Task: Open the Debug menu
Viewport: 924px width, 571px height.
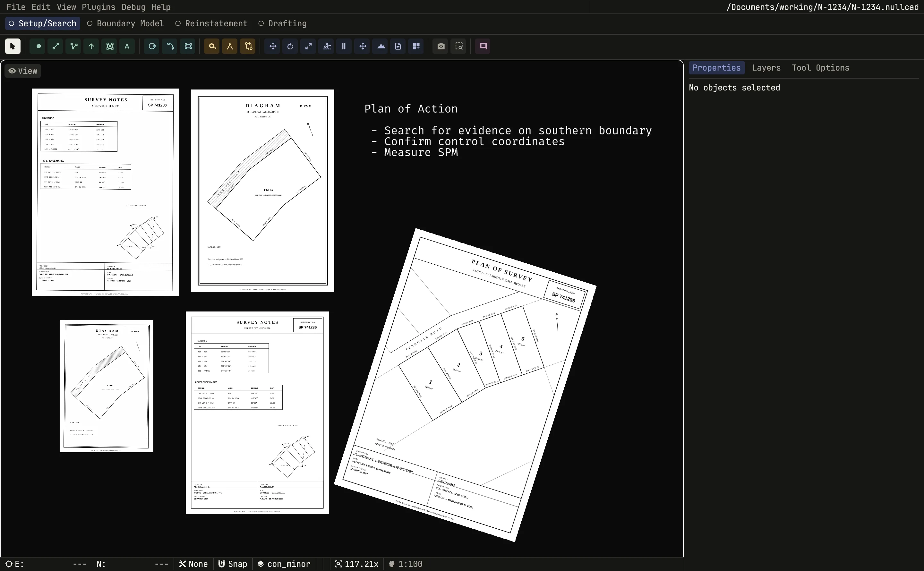Action: click(x=133, y=7)
